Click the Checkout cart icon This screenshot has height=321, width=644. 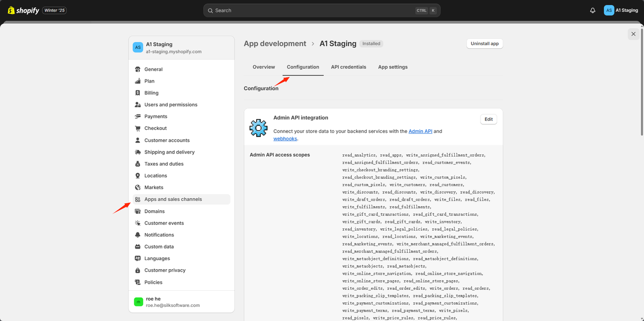tap(138, 128)
